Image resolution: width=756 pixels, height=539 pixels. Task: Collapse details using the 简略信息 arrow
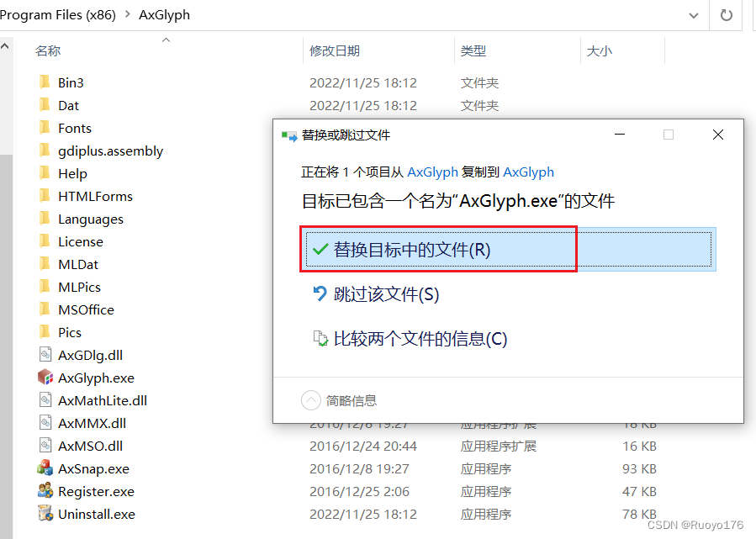click(x=311, y=400)
